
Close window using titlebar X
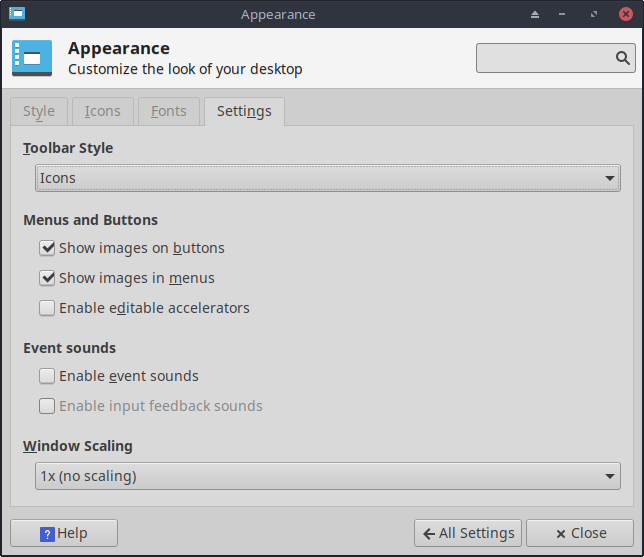tap(624, 15)
